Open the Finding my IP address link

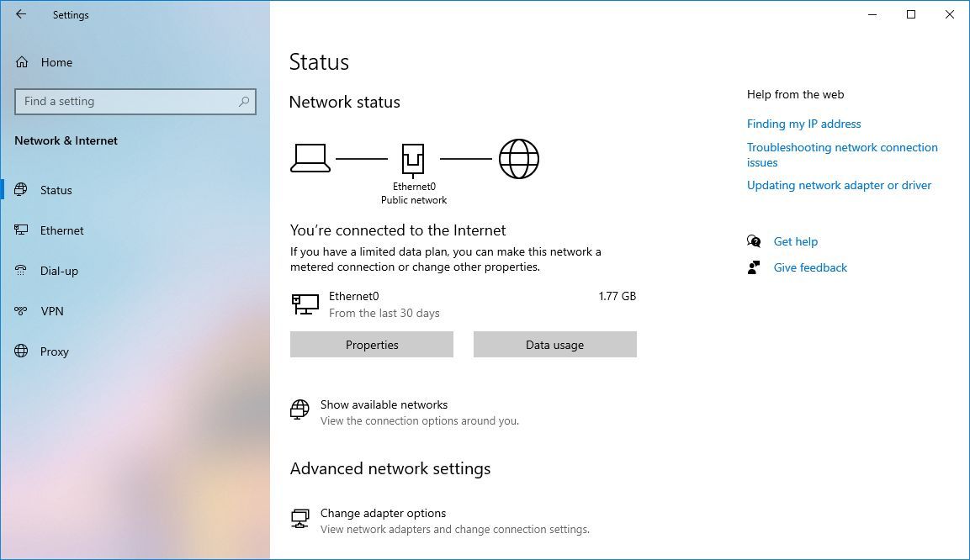[x=803, y=124]
